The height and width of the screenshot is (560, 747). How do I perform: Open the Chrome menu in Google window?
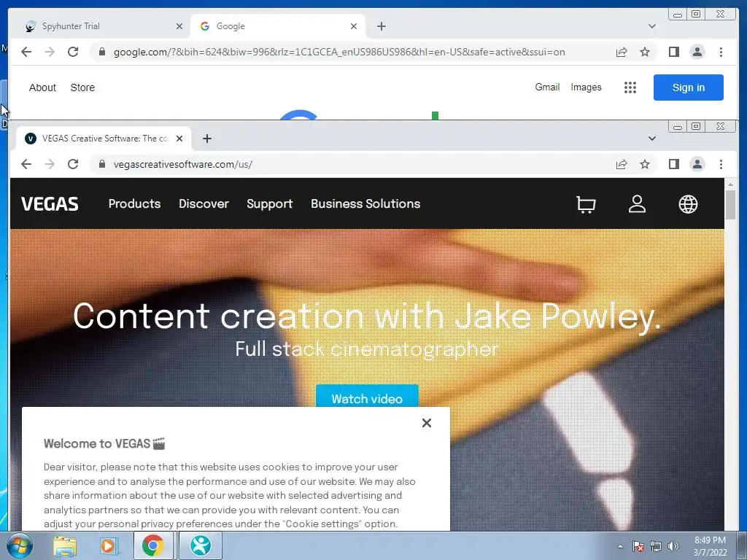[721, 52]
